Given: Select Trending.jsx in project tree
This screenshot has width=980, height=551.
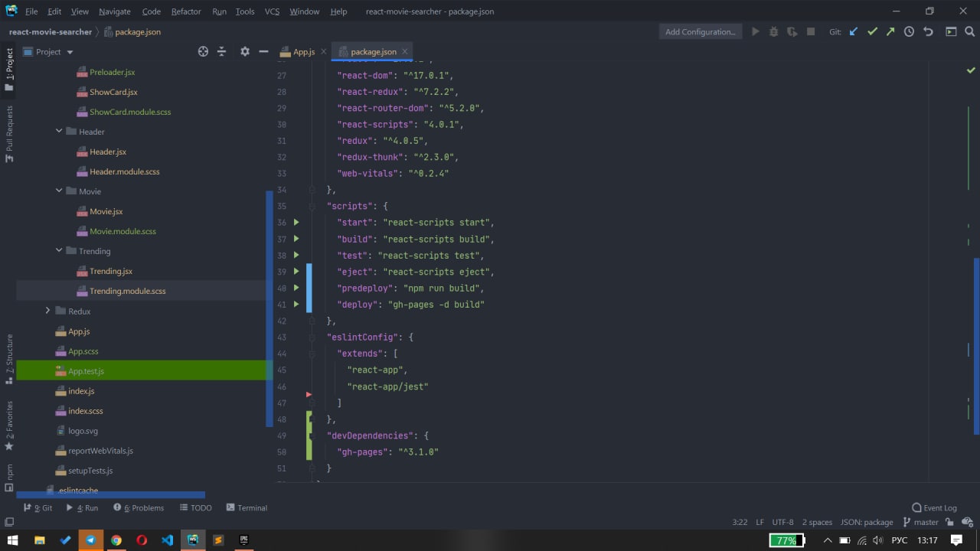Looking at the screenshot, I should [110, 271].
